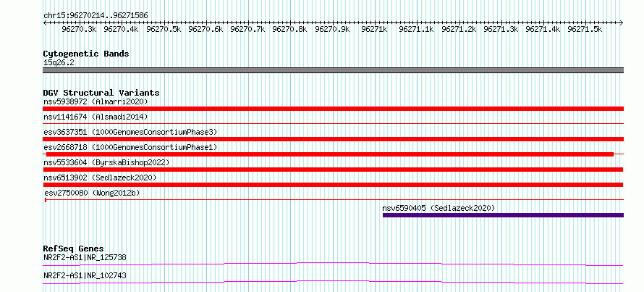The height and width of the screenshot is (292, 644).
Task: Click the gray 15q26.2 cytogenetic band bar
Action: pos(333,70)
